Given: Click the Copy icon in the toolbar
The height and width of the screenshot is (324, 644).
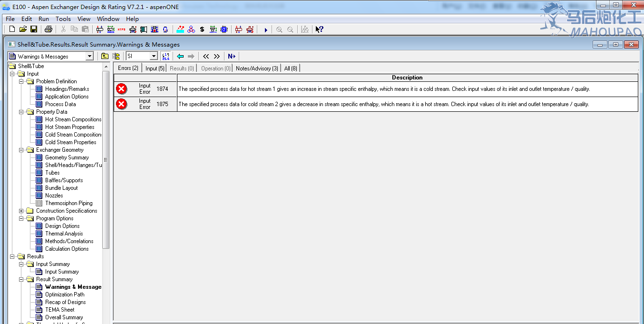Looking at the screenshot, I should click(x=74, y=29).
